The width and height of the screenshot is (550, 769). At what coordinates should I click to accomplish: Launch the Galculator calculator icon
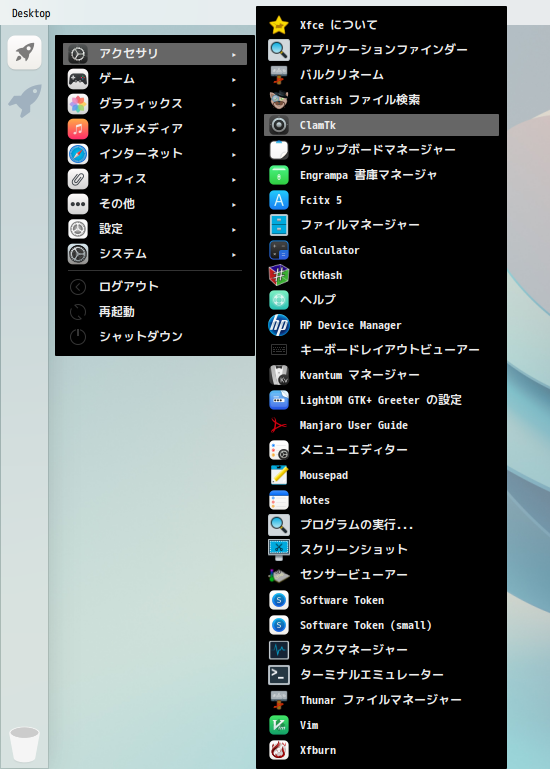[x=279, y=250]
